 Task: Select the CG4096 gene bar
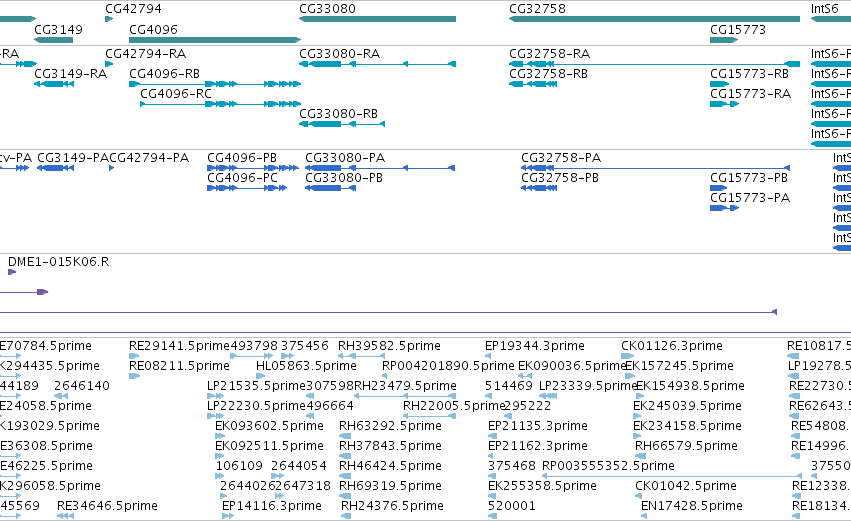(215, 40)
